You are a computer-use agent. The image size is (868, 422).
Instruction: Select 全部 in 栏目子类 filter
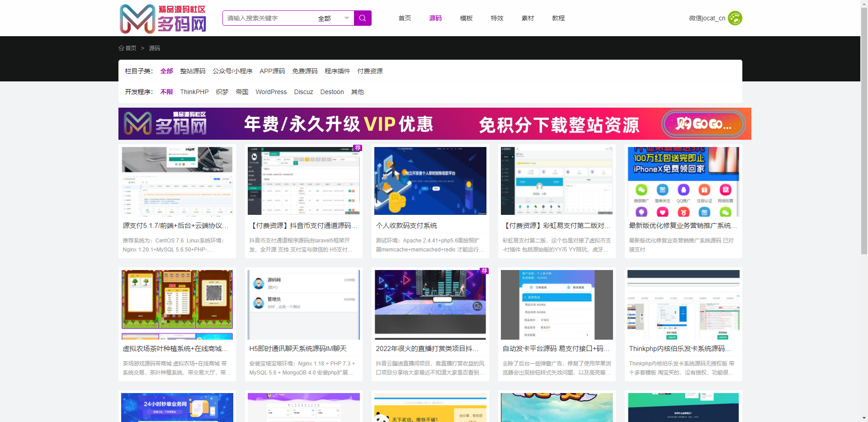coord(166,71)
